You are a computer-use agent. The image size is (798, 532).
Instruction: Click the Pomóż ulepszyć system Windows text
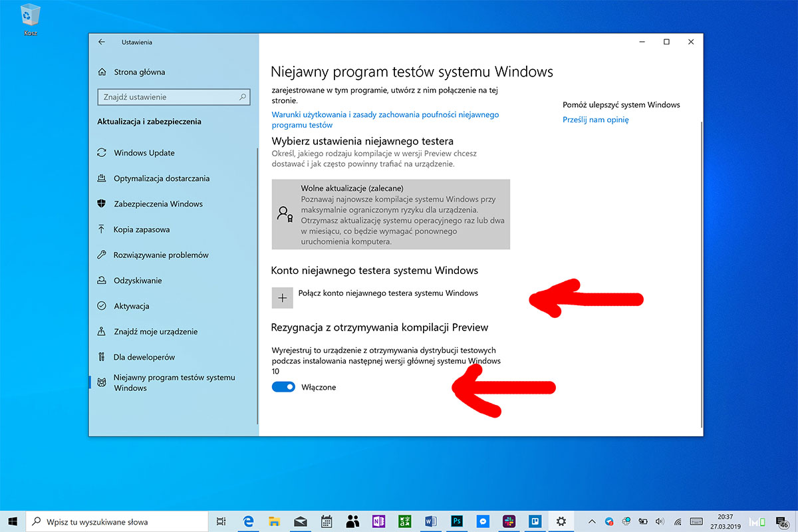[x=621, y=104]
